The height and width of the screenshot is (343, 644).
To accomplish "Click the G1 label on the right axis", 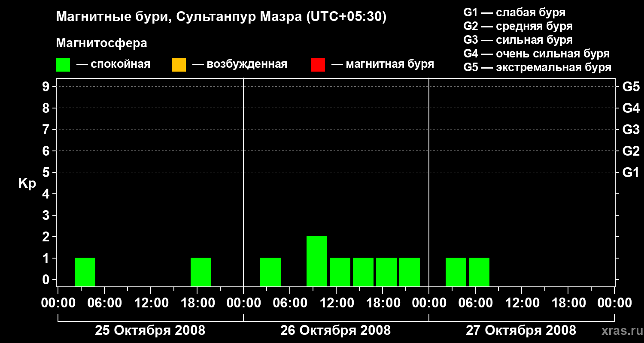I will pos(631,172).
